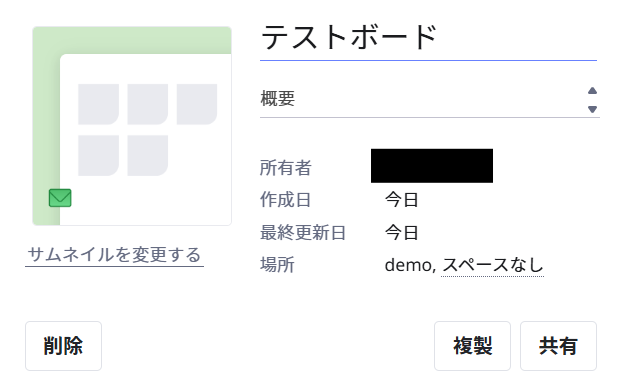Duplicate the board with 複製 button
The image size is (618, 388).
pos(472,346)
